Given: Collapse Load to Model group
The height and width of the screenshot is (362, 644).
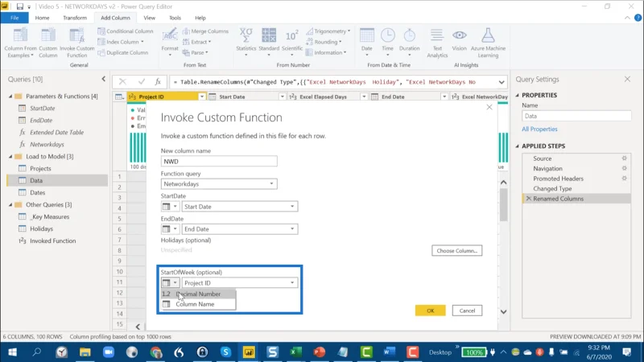Looking at the screenshot, I should (x=10, y=156).
